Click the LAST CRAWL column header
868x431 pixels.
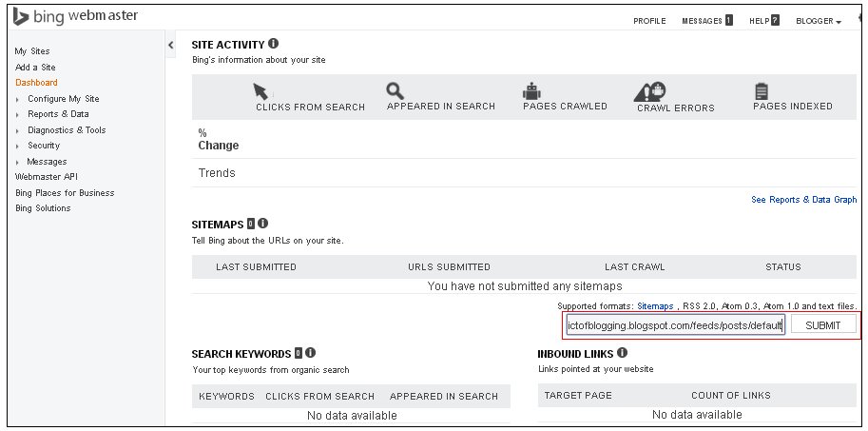pyautogui.click(x=635, y=267)
